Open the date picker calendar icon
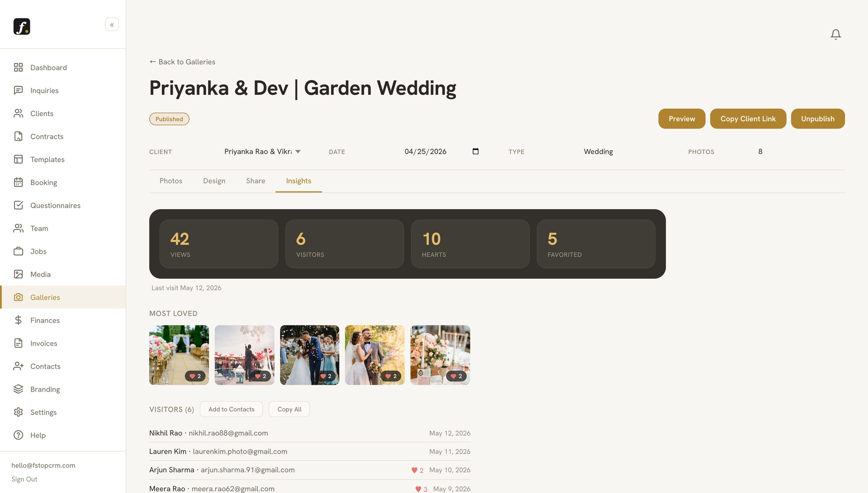The width and height of the screenshot is (868, 493). pos(476,151)
